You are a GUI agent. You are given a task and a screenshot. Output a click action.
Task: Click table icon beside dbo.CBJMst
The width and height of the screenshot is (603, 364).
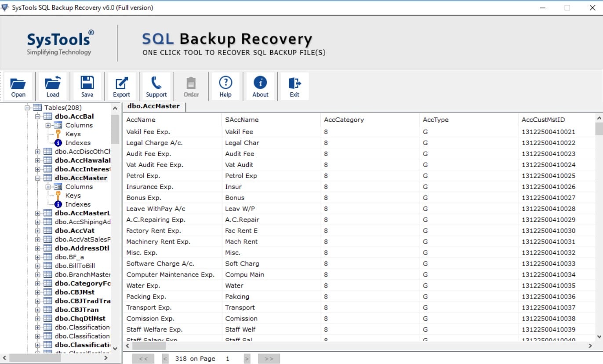point(48,292)
